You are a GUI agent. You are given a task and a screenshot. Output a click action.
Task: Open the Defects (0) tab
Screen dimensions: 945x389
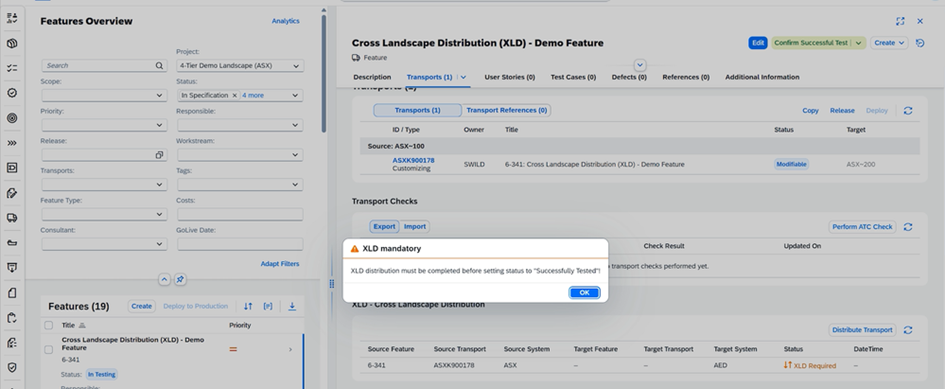[629, 77]
